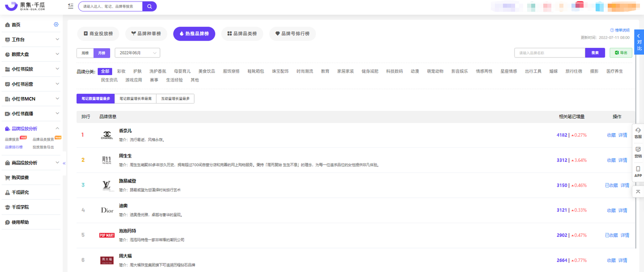Filter brands by 美食饮品 category
This screenshot has width=644, height=272.
tap(207, 71)
